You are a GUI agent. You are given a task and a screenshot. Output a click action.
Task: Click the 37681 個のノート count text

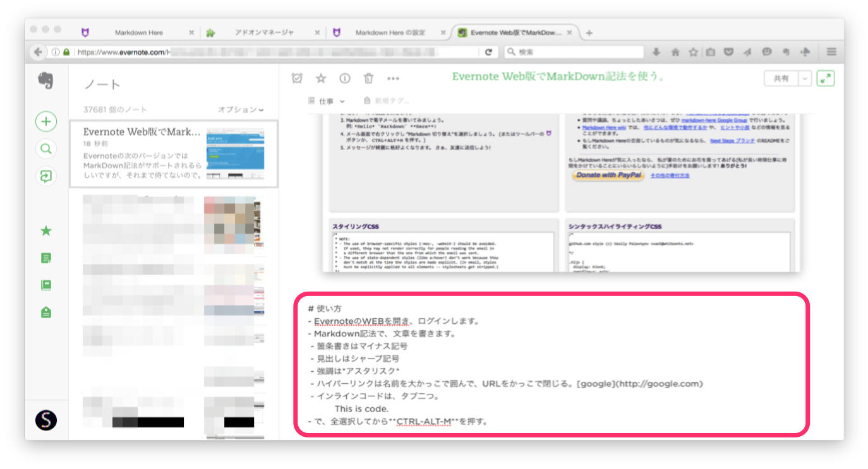(116, 109)
